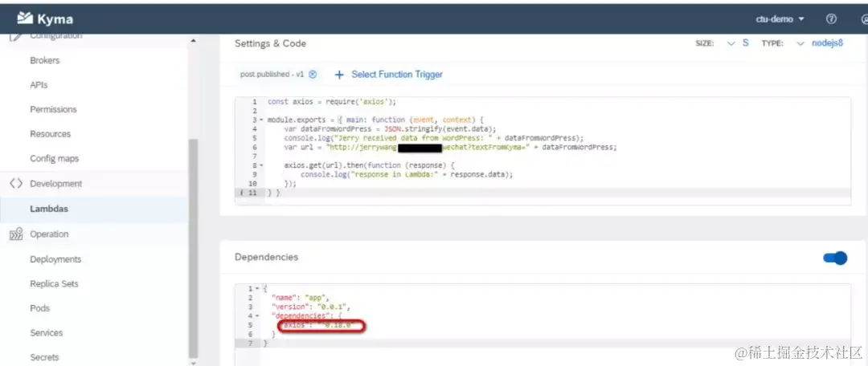Viewport: 868px width, 366px height.
Task: Click the console.log Jerry received data line
Action: (x=433, y=138)
